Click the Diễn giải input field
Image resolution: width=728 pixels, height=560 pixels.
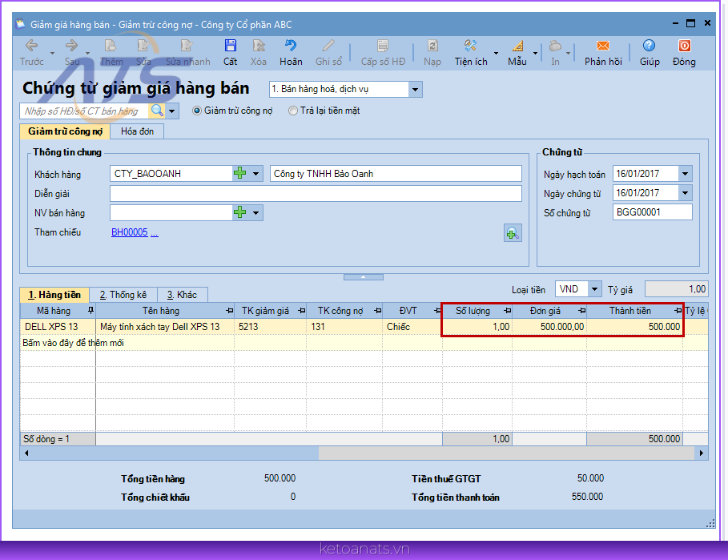click(x=316, y=194)
